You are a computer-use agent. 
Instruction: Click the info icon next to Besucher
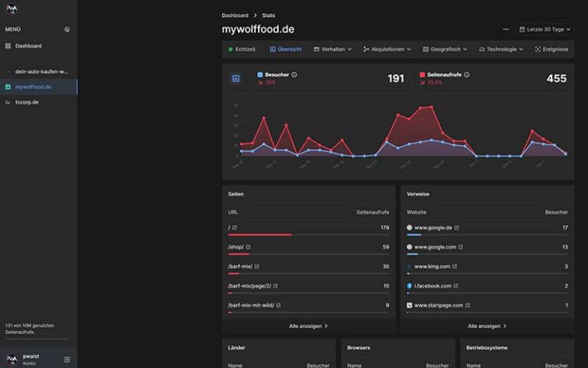[x=294, y=74]
